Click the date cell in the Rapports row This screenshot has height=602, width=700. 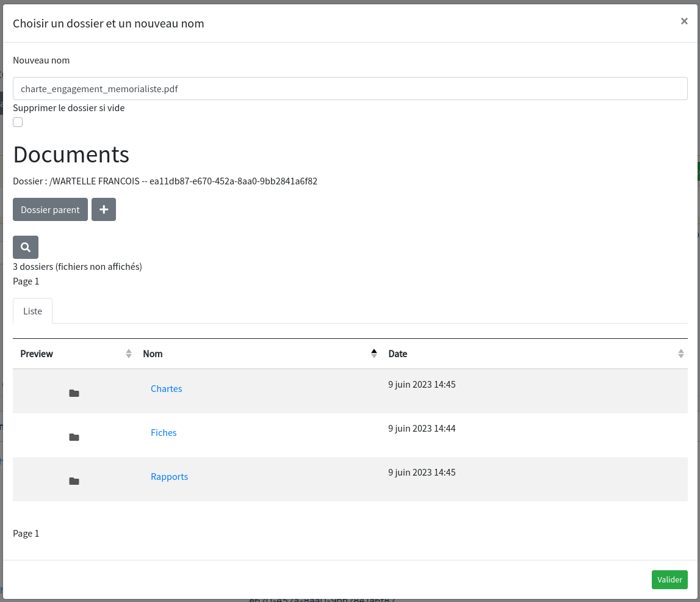422,473
